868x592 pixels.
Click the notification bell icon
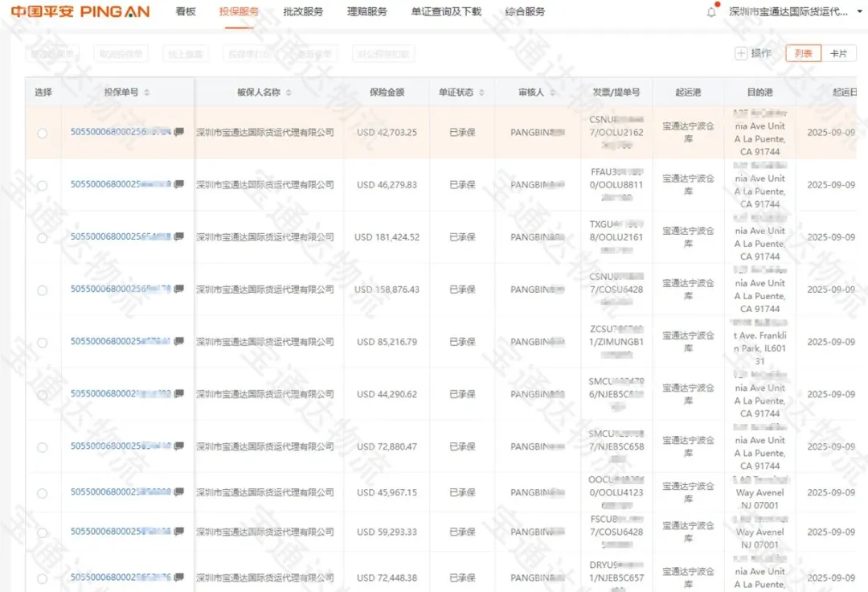click(710, 10)
